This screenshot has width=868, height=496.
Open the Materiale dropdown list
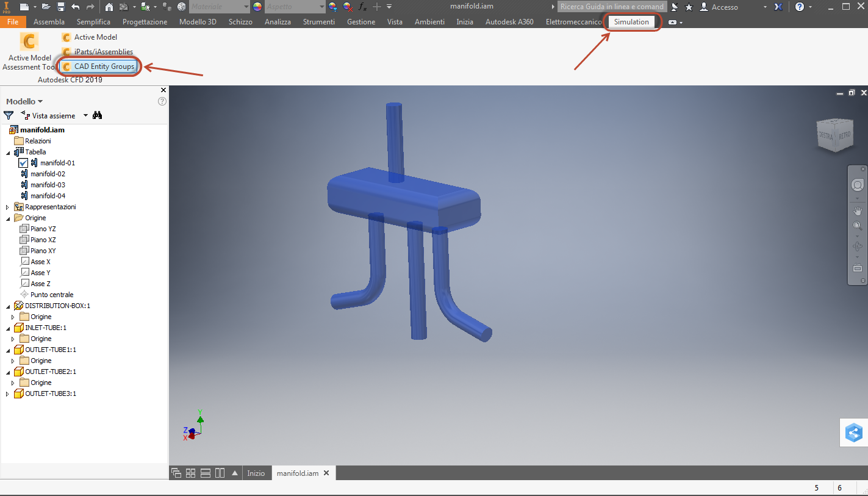click(220, 7)
